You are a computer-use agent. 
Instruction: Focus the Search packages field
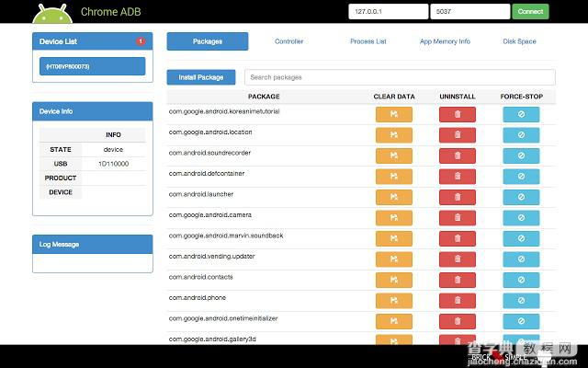[400, 77]
